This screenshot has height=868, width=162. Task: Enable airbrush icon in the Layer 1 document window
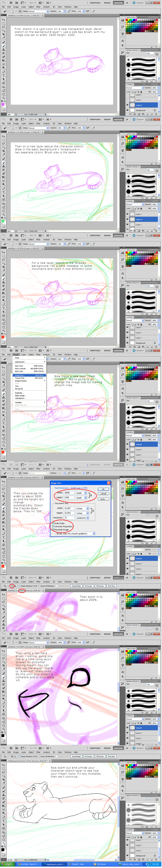tap(88, 11)
